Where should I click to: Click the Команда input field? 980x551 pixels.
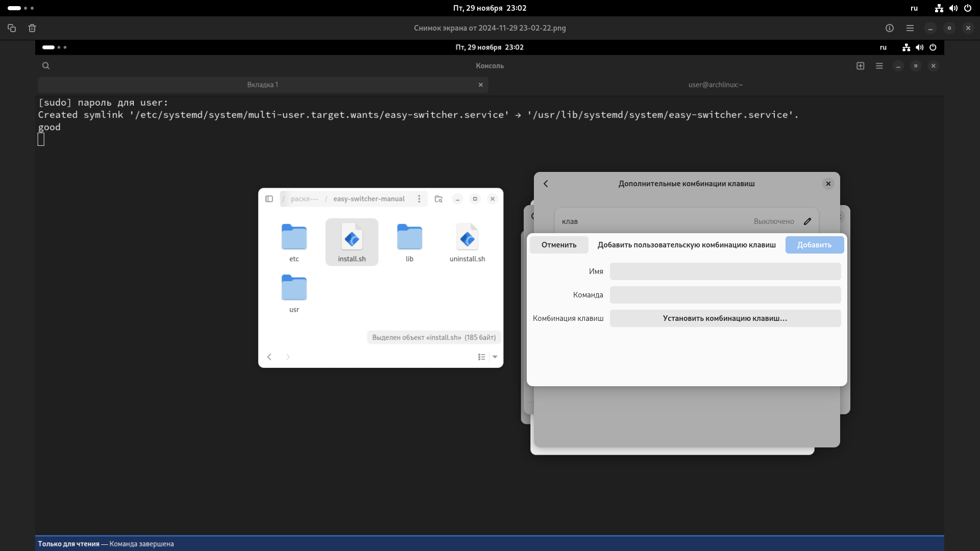coord(725,295)
